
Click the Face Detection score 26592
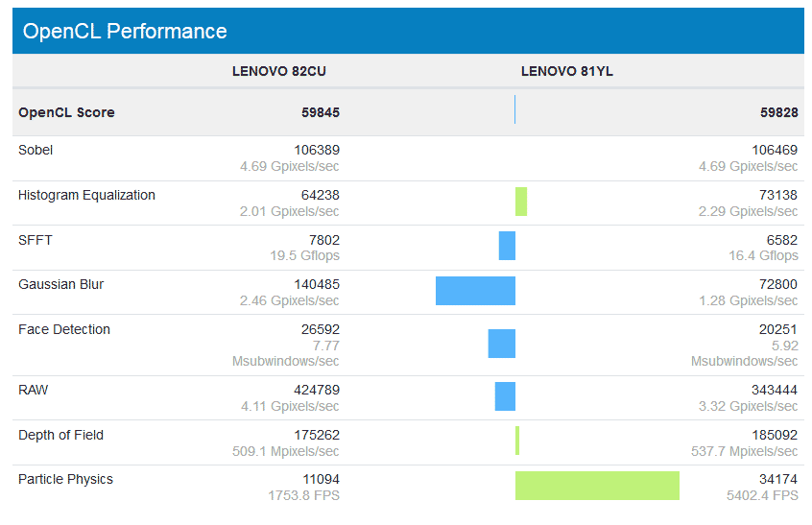pos(321,330)
